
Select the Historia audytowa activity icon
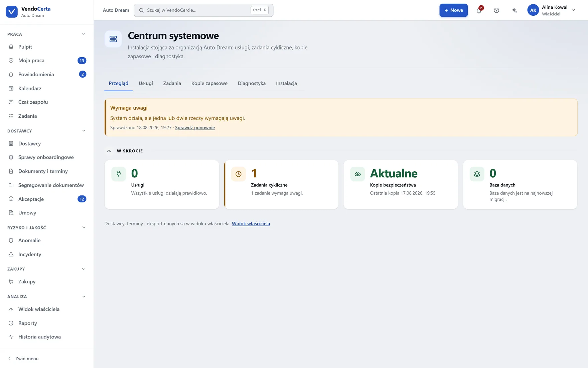click(11, 337)
